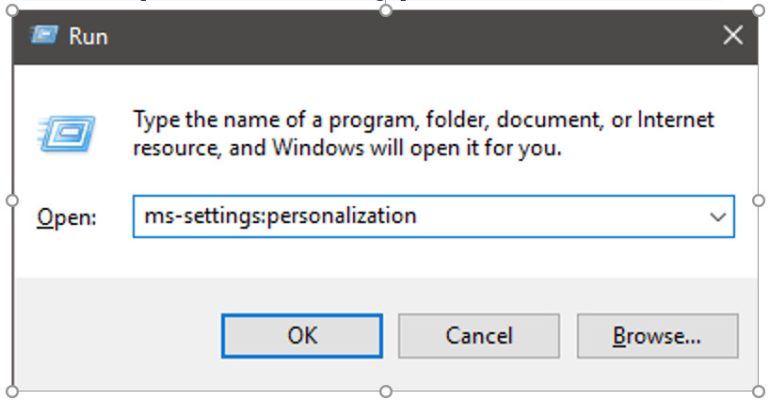Select the middle-left image sizing handle

pos(12,200)
